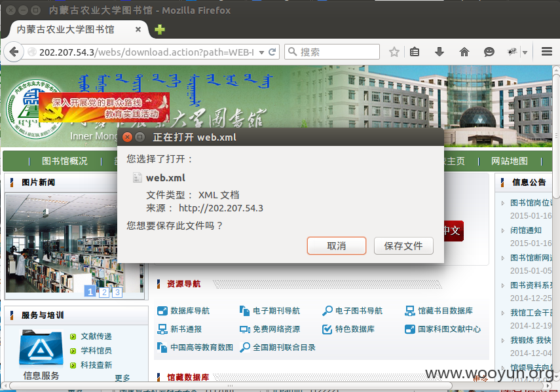Click the 特色数据库 checkmark icon
This screenshot has width=560, height=392.
[327, 329]
